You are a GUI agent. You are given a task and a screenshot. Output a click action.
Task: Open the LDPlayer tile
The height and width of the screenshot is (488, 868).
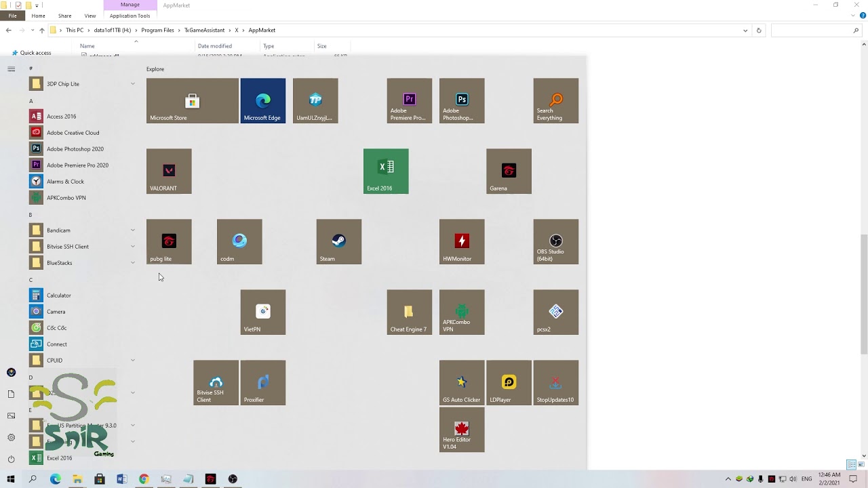click(509, 383)
